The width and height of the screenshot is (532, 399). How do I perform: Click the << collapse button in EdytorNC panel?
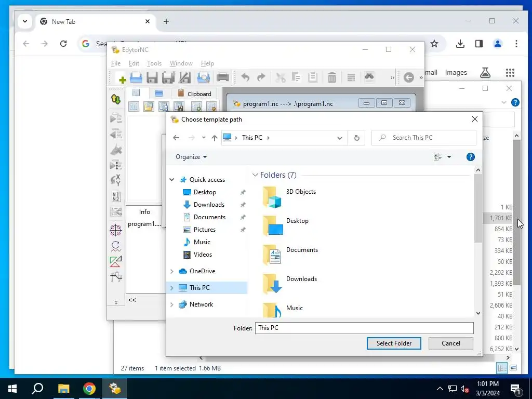tap(132, 300)
